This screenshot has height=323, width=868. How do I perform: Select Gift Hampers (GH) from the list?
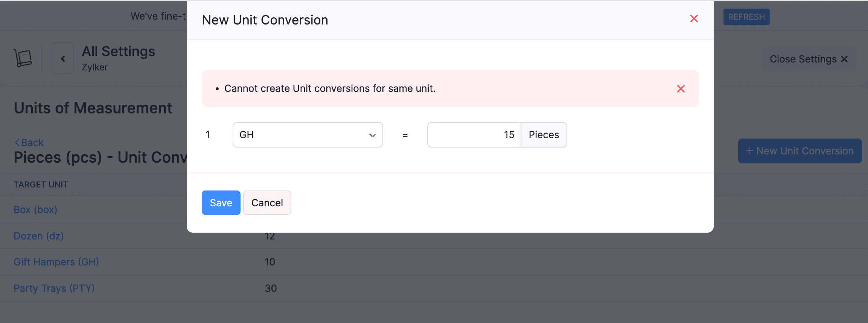[56, 262]
